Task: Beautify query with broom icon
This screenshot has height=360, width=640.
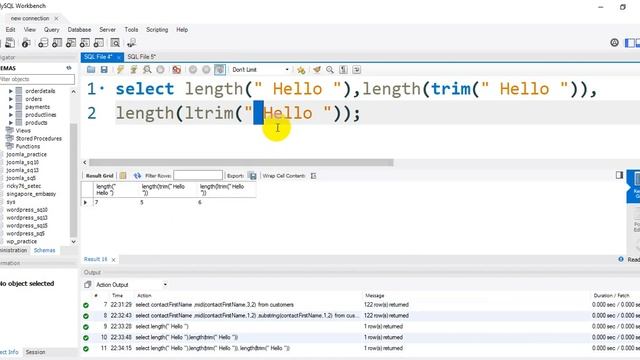Action: tap(317, 70)
